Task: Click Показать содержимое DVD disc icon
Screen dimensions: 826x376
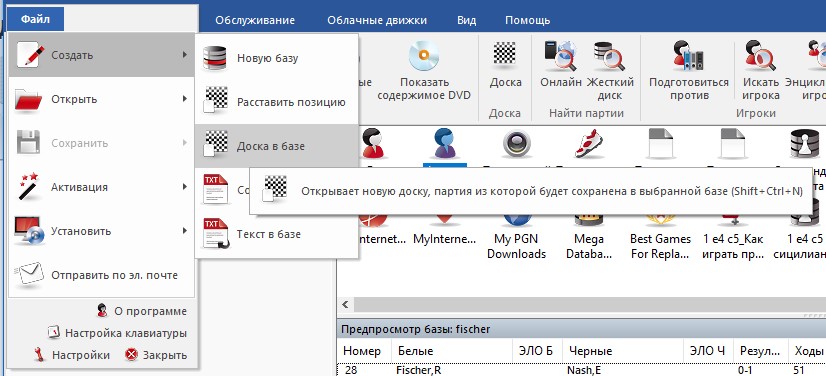Action: (x=424, y=57)
